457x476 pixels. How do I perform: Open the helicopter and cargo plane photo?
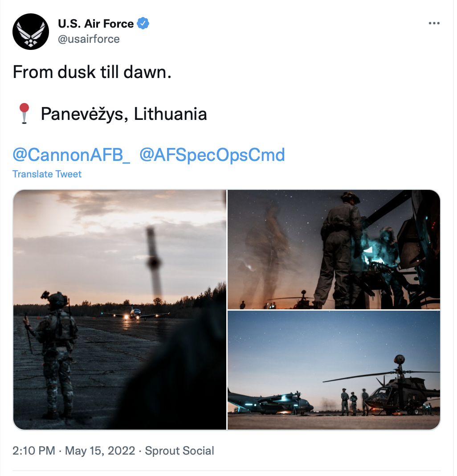tap(334, 370)
